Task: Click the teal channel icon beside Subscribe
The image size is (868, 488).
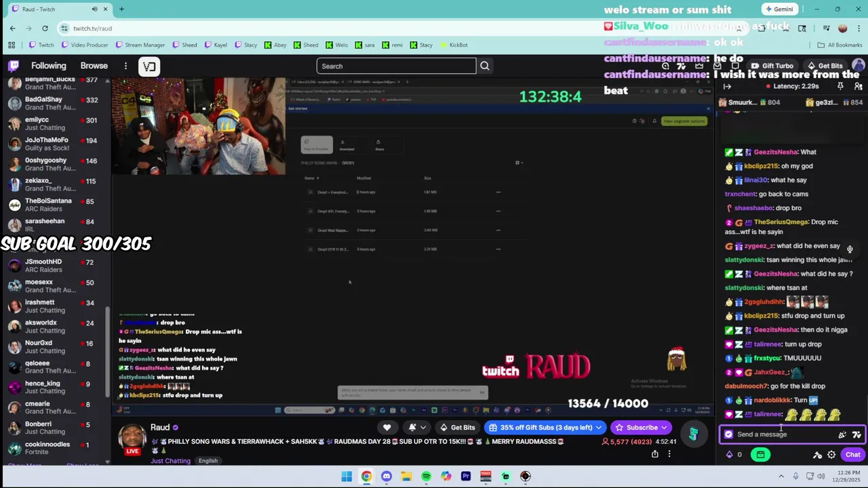Action: point(693,434)
